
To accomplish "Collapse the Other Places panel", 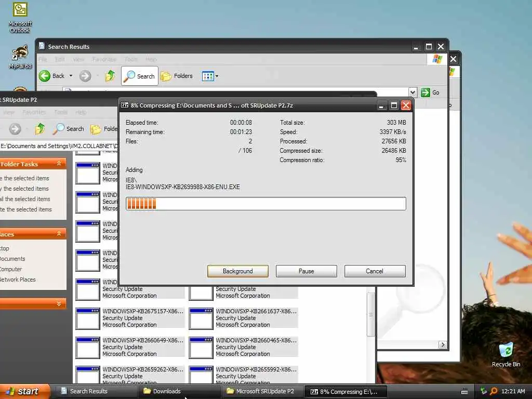I will coord(59,234).
